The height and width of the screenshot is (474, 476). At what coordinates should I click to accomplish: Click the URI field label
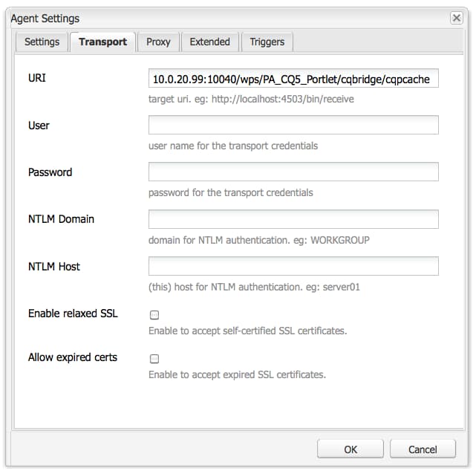[37, 78]
